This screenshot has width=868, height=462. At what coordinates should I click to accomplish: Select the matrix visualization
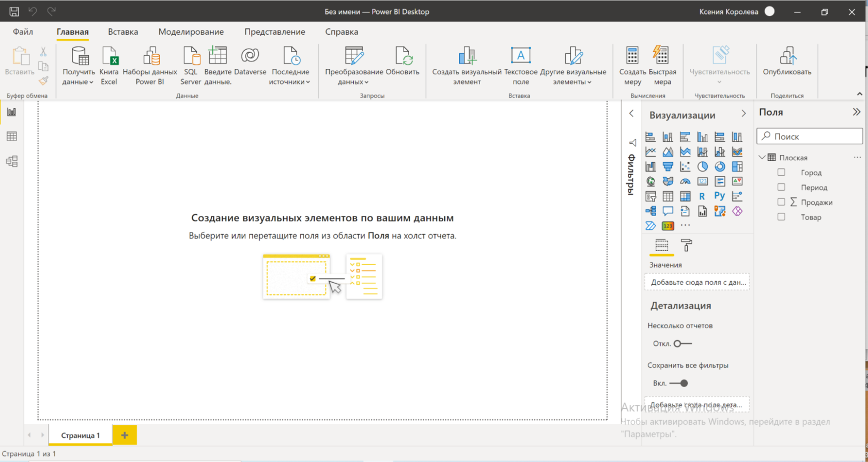click(x=685, y=196)
